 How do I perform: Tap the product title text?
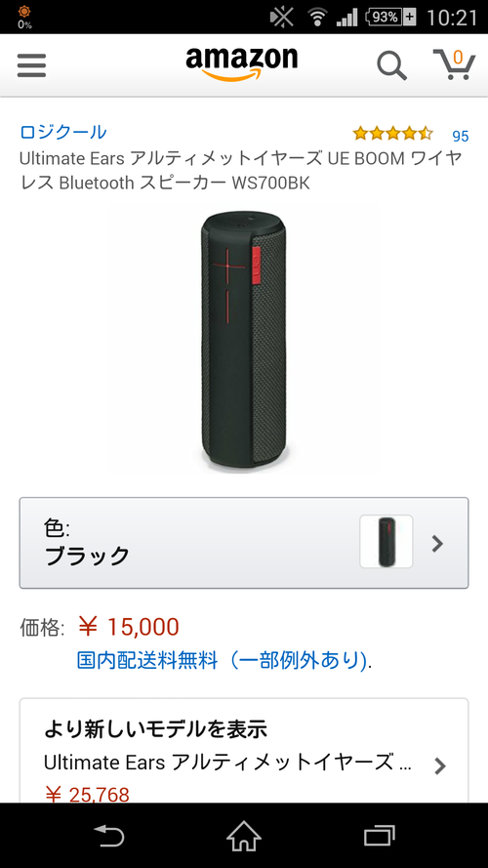click(x=241, y=171)
